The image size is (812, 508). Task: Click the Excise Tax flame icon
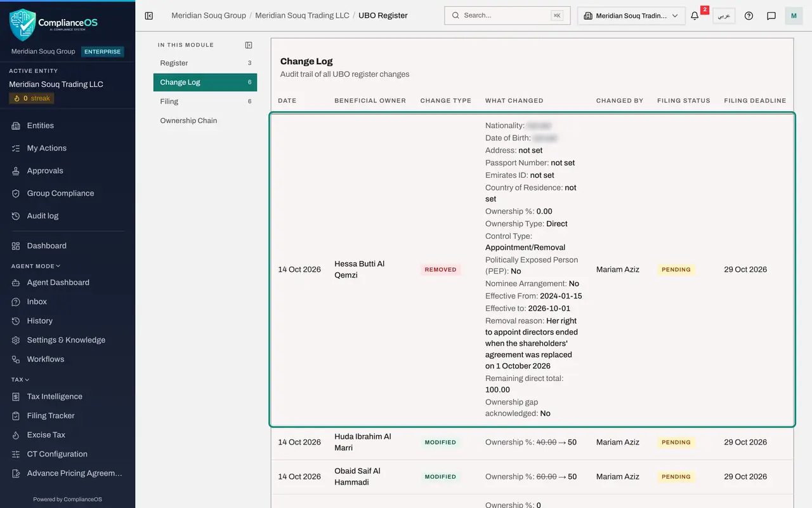16,435
